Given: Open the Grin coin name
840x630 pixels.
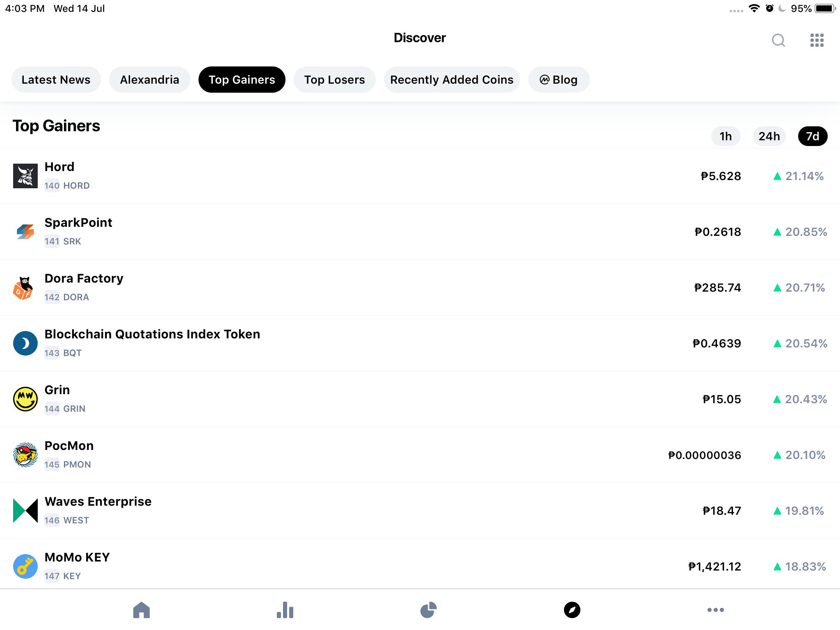Looking at the screenshot, I should point(57,390).
